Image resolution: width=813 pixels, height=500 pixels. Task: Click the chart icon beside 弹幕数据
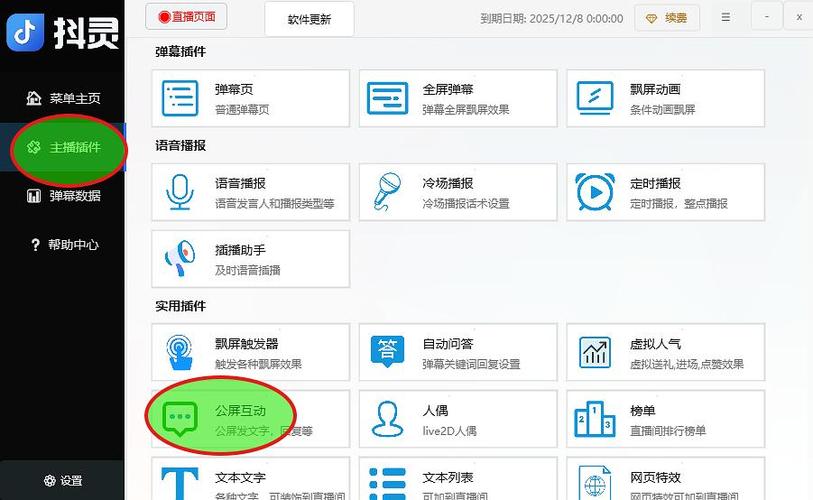pos(34,196)
